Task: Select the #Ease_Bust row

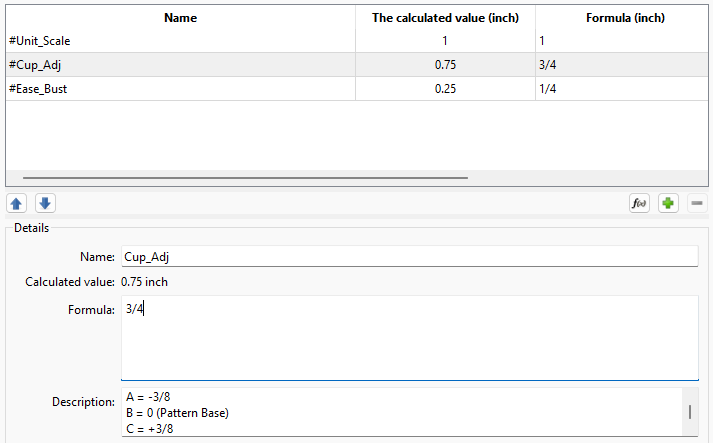Action: 180,89
